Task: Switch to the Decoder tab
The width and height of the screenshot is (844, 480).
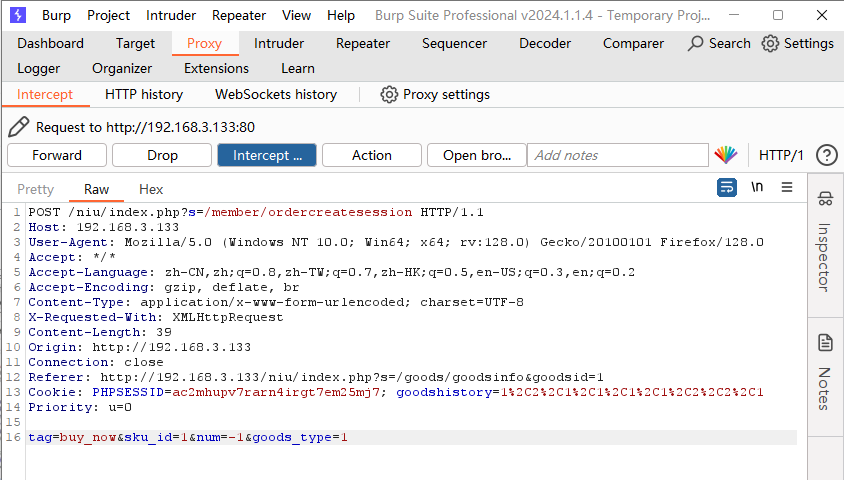Action: [x=545, y=43]
